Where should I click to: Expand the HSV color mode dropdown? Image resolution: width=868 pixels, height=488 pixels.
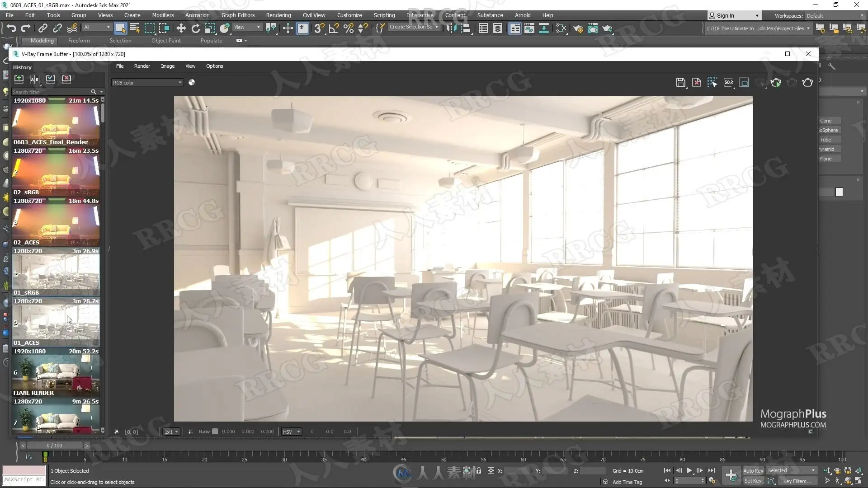[291, 432]
